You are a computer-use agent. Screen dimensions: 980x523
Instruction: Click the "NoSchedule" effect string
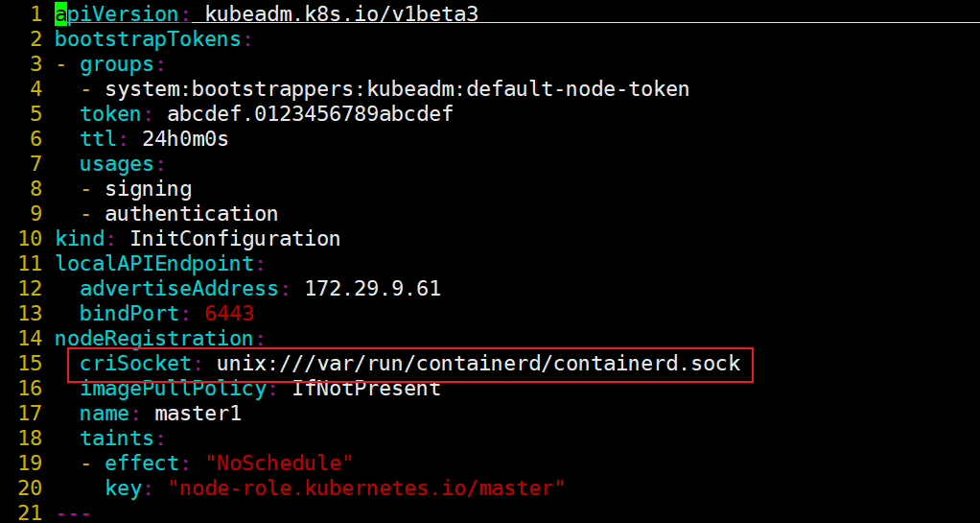click(x=279, y=464)
